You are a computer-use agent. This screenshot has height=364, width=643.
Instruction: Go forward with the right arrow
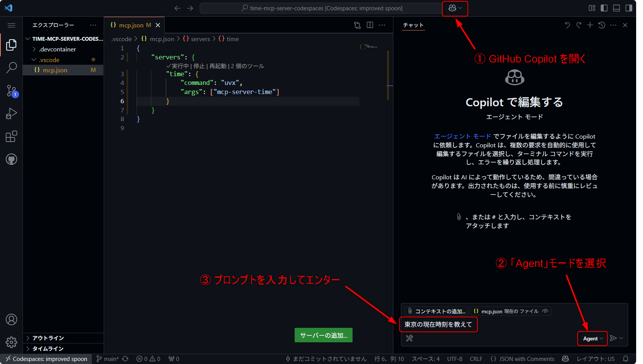190,8
